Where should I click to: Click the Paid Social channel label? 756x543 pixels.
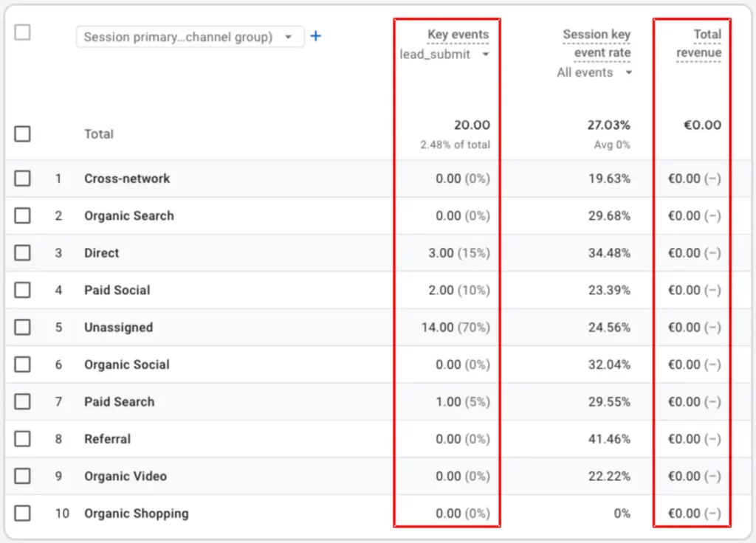[117, 290]
